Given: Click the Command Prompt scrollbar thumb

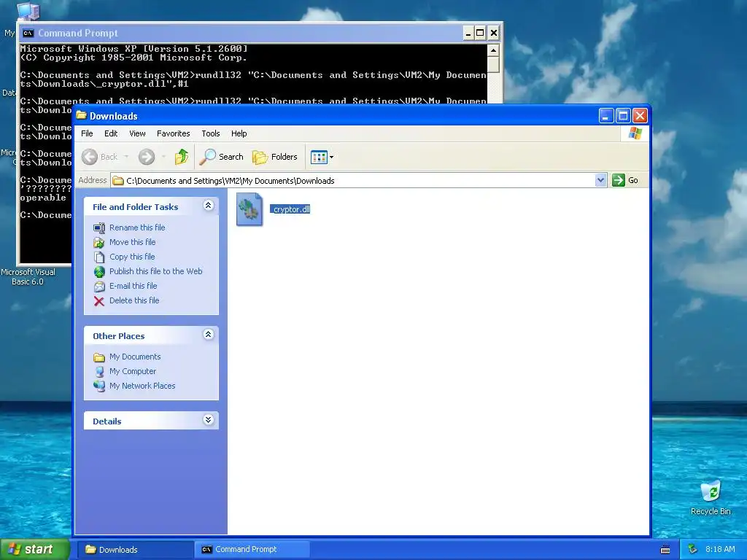Looking at the screenshot, I should tap(494, 64).
